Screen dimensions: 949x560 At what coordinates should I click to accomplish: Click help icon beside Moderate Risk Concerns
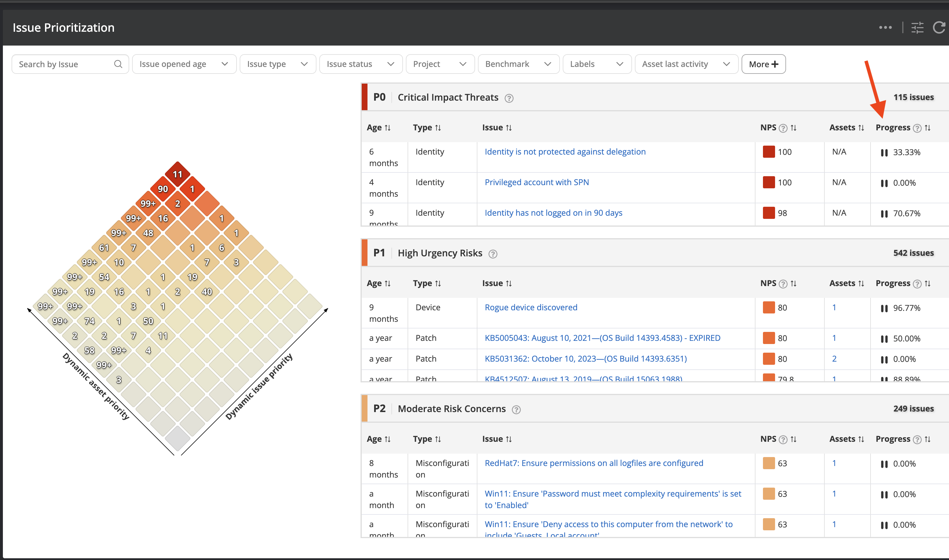pyautogui.click(x=516, y=410)
